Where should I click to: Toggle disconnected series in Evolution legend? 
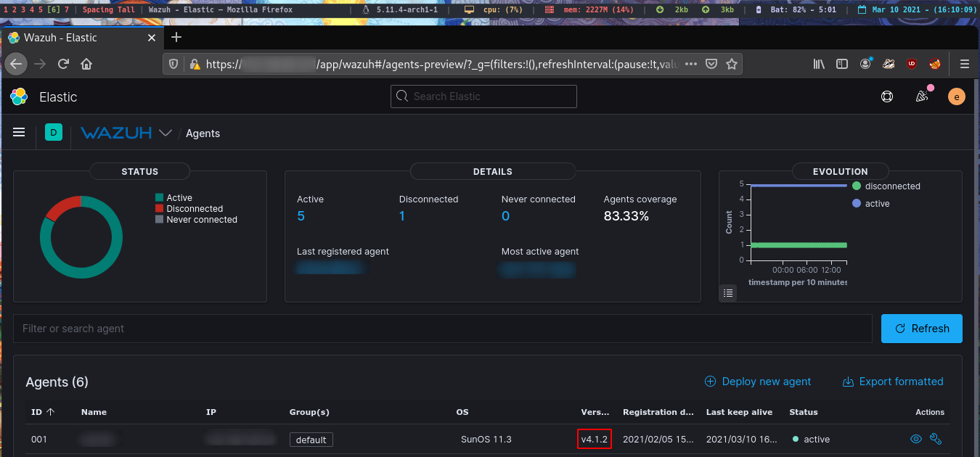pos(886,186)
